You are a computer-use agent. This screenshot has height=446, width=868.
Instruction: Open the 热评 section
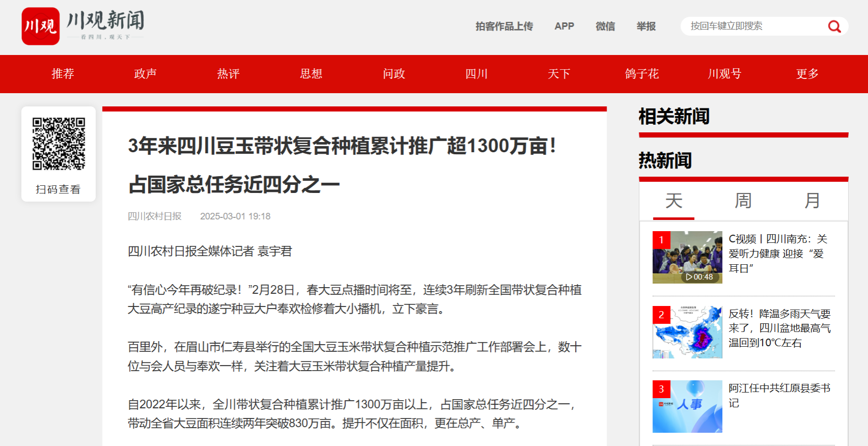(x=228, y=74)
